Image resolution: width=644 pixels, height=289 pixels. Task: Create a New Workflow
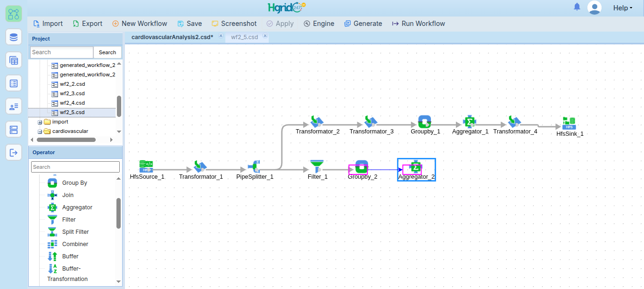click(140, 24)
